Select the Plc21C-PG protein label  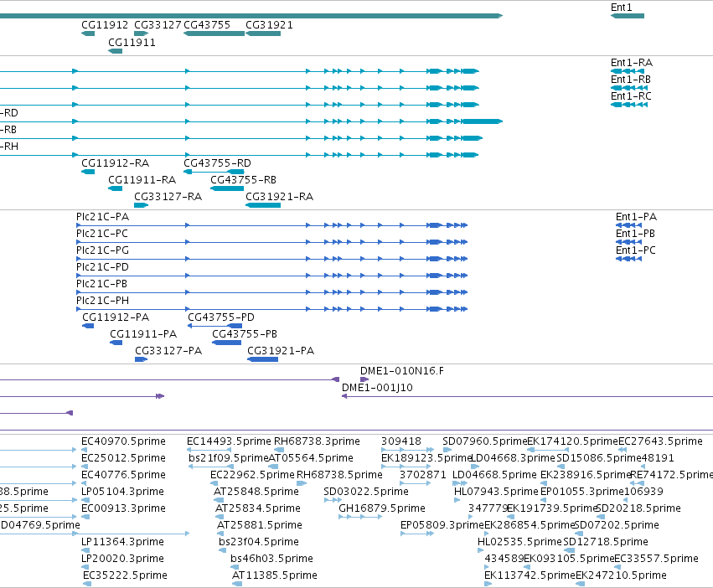coord(102,250)
